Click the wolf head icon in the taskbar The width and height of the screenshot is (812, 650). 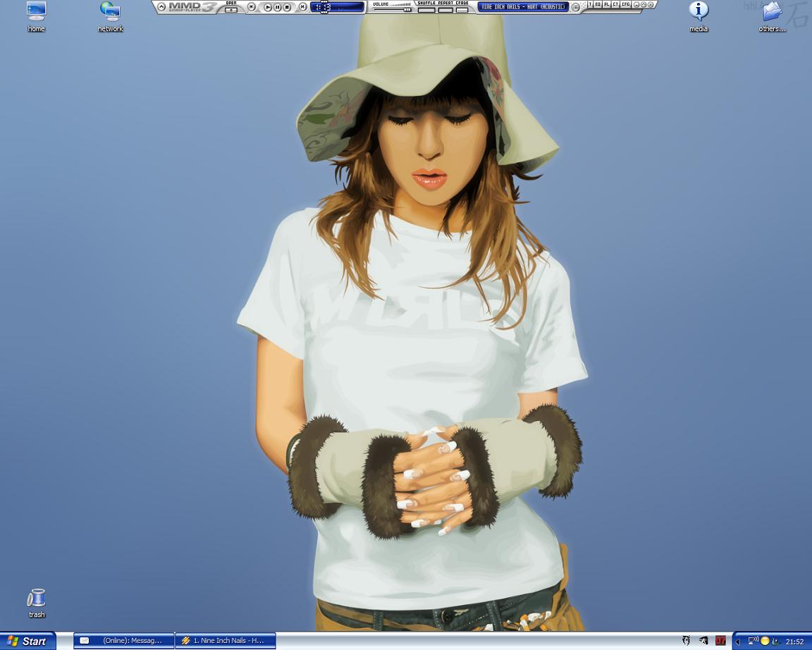[x=703, y=642]
